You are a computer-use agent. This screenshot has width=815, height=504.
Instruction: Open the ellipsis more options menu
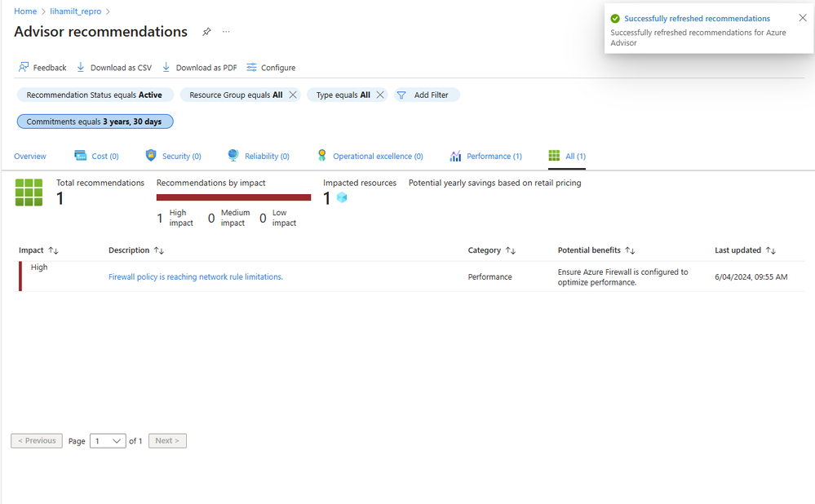pyautogui.click(x=226, y=32)
